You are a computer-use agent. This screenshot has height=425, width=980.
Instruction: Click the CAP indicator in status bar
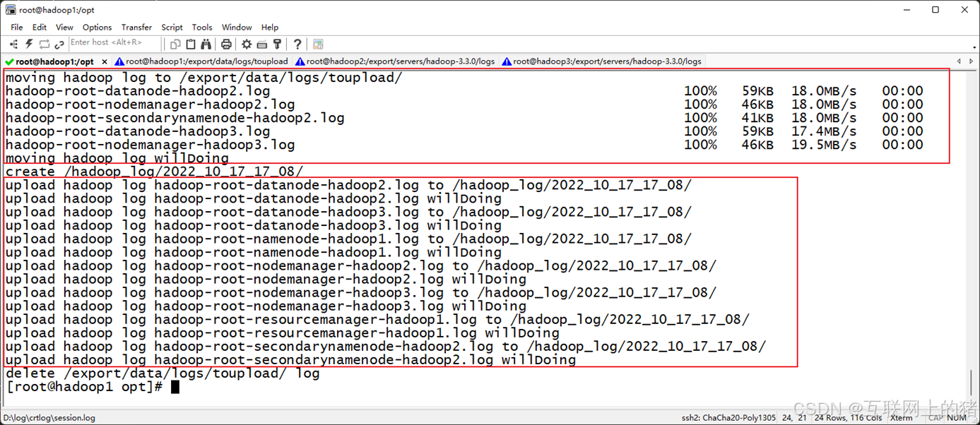(935, 417)
